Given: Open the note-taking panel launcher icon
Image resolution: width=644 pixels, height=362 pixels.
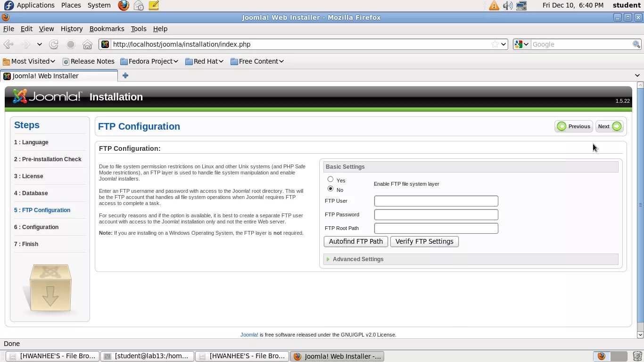Looking at the screenshot, I should coord(154,5).
